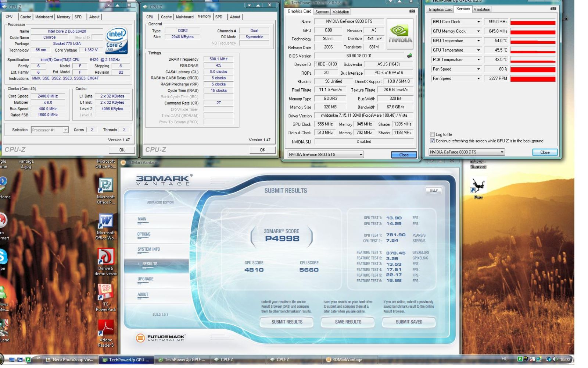The height and width of the screenshot is (368, 588).
Task: Click the taskbar clock showing 16:00
Action: click(565, 359)
